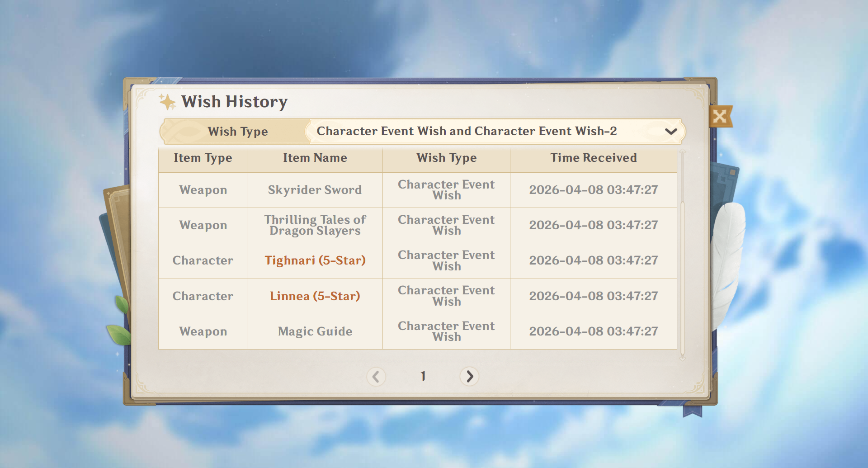Select the Linnea (5-Star) entry

click(315, 296)
